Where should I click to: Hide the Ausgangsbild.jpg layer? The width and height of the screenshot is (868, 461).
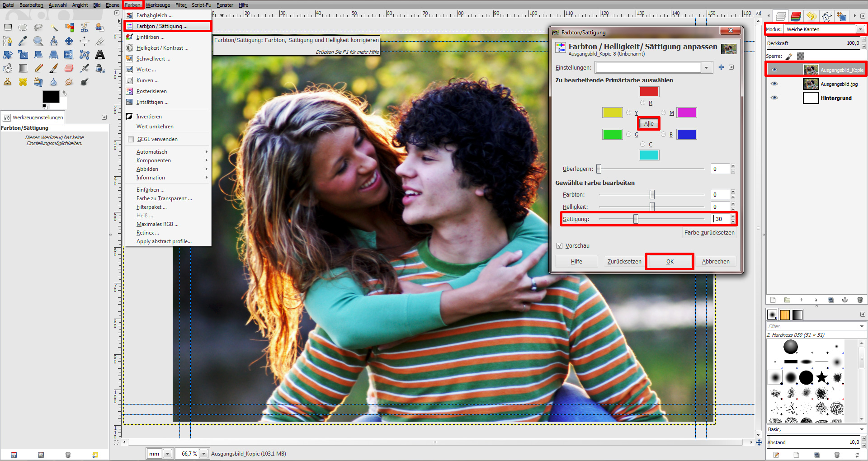tap(775, 84)
